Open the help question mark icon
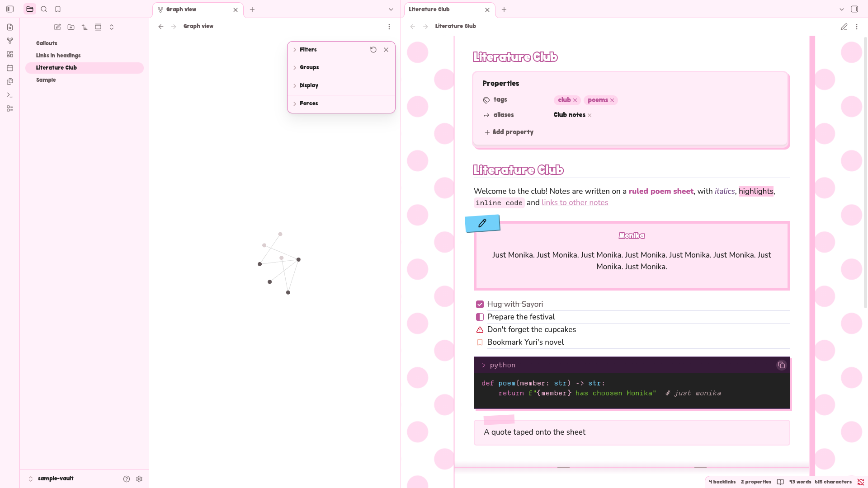The width and height of the screenshot is (868, 488). tap(127, 479)
